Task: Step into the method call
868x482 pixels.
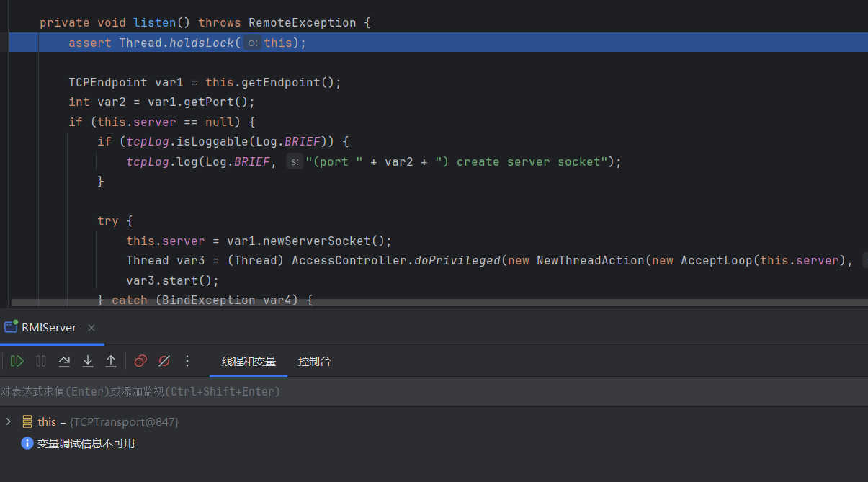Action: click(x=88, y=361)
